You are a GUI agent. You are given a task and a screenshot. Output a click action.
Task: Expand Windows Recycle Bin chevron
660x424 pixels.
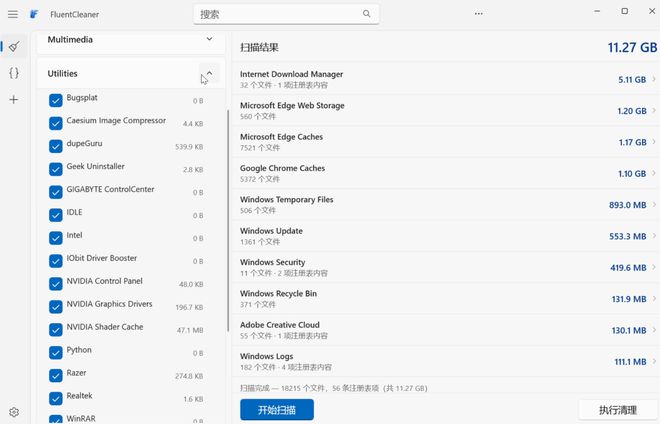coord(654,299)
